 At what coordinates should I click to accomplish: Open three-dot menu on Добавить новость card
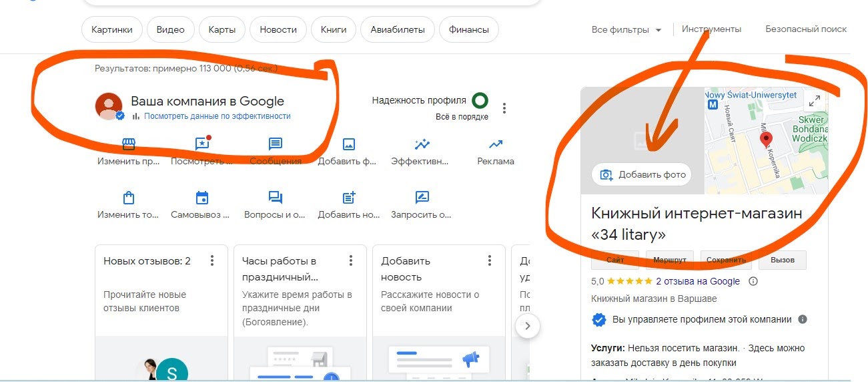pyautogui.click(x=490, y=261)
